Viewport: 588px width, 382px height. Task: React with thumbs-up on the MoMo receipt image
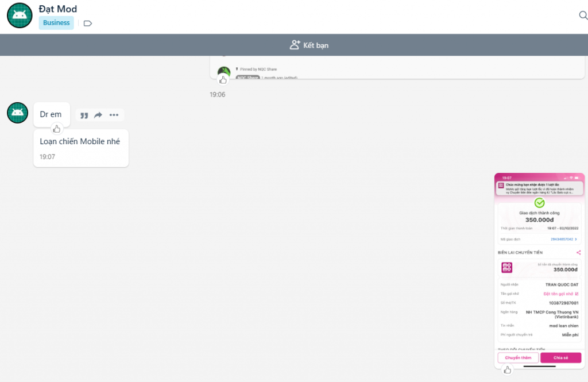coord(507,370)
